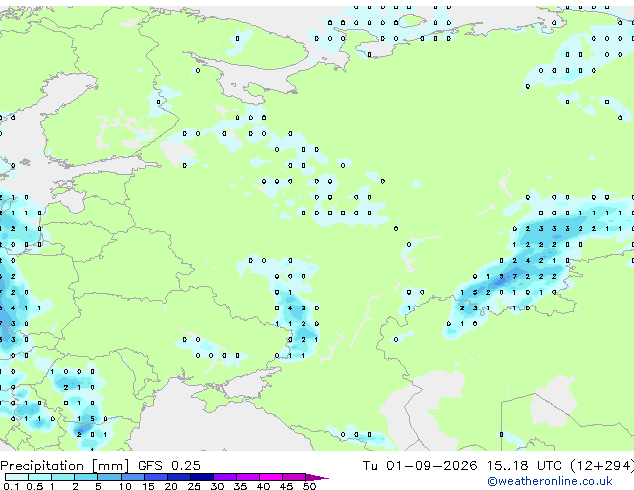Click the legend's over-50 arrow tip

pos(317,477)
